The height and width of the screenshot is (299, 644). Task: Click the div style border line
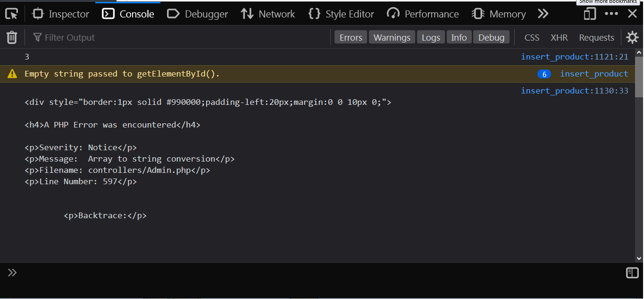click(x=208, y=102)
